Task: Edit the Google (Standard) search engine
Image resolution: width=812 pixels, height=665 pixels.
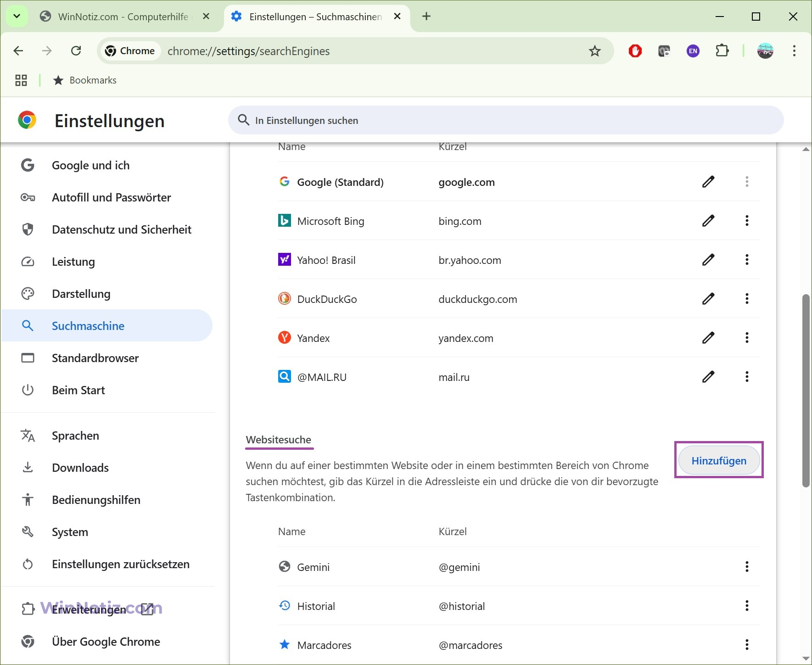Action: pyautogui.click(x=708, y=182)
